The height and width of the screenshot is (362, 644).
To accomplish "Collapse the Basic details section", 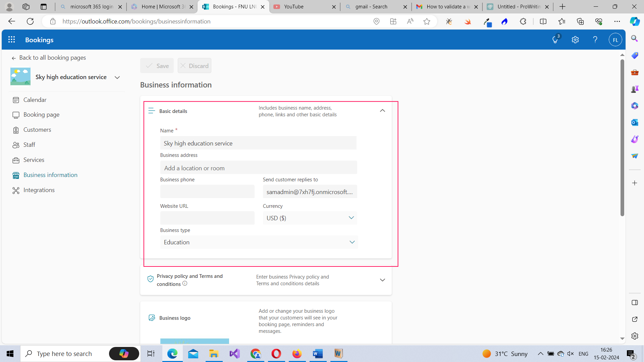I will [x=382, y=110].
